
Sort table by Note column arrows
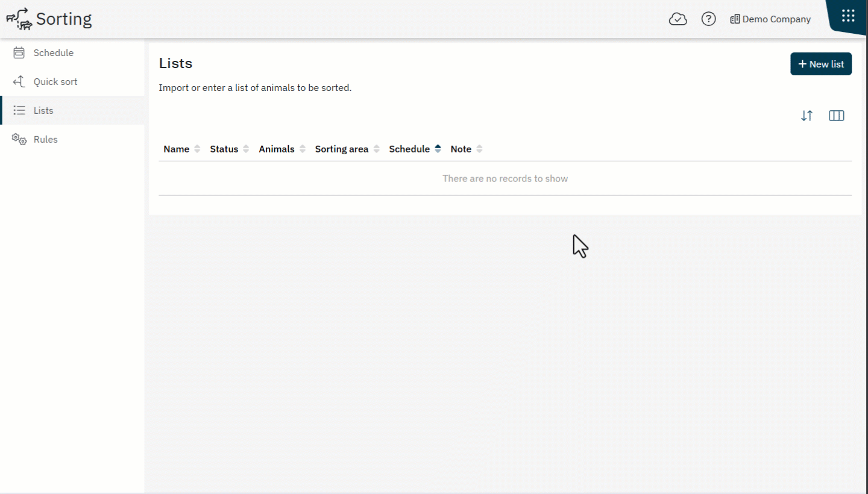point(479,149)
